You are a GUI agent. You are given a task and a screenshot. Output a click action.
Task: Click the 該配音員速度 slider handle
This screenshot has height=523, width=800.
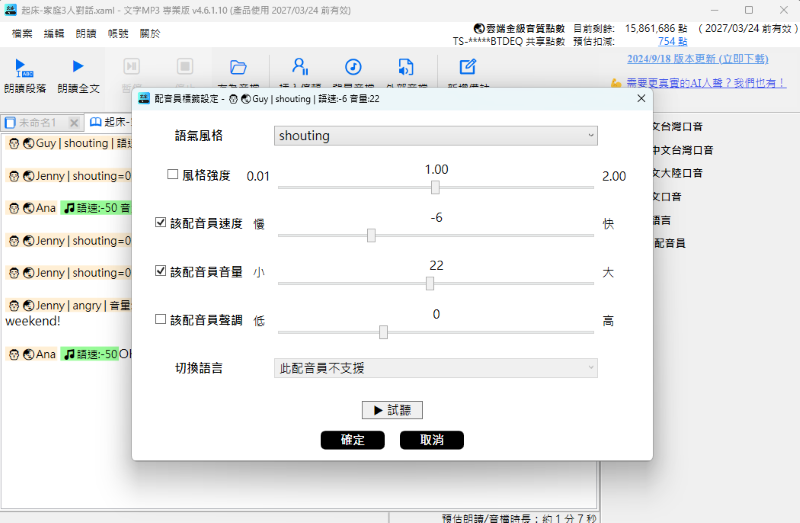[371, 235]
